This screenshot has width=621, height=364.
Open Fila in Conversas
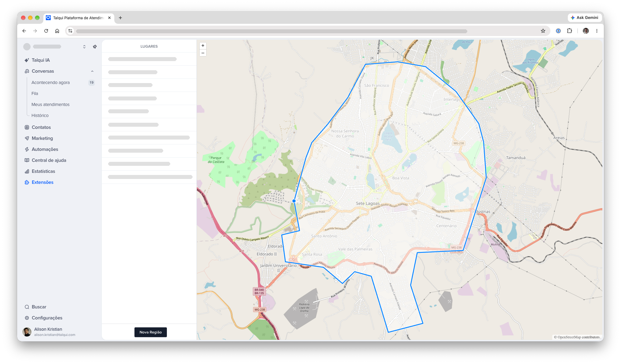tap(35, 93)
